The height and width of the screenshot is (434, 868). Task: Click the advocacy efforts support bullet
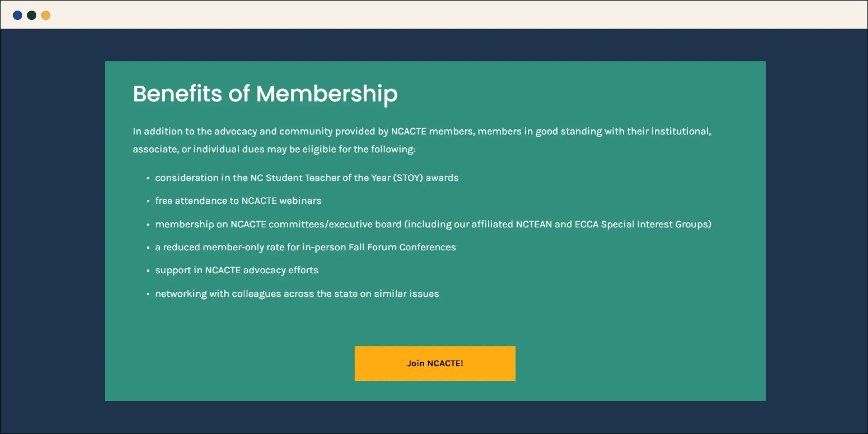tap(237, 270)
